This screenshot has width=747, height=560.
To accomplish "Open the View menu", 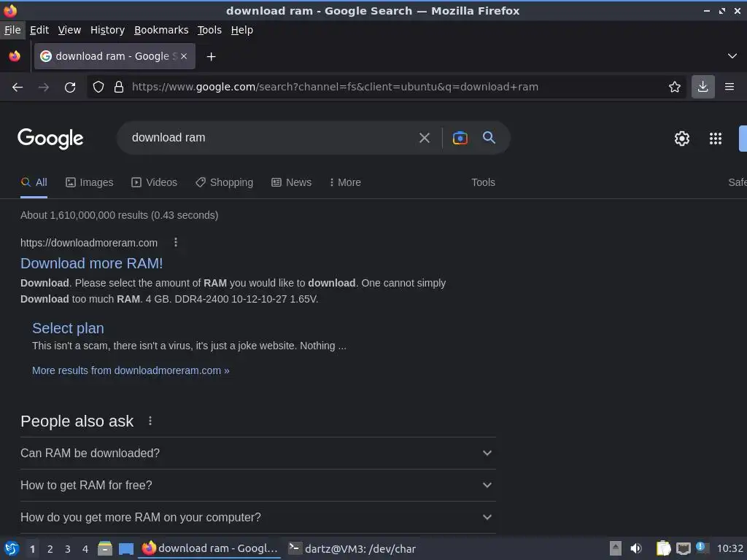I will tap(69, 30).
